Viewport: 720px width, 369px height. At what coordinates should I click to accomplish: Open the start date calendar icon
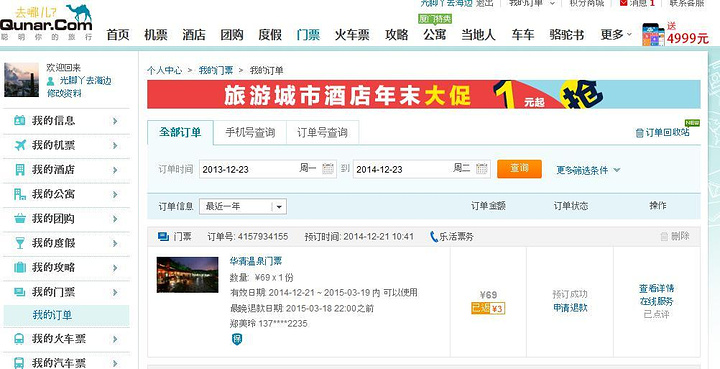tap(328, 169)
